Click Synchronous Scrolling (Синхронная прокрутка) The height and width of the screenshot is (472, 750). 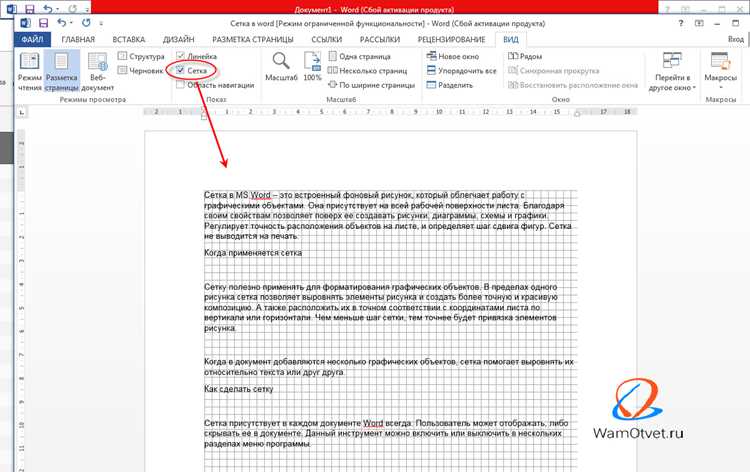pos(554,71)
